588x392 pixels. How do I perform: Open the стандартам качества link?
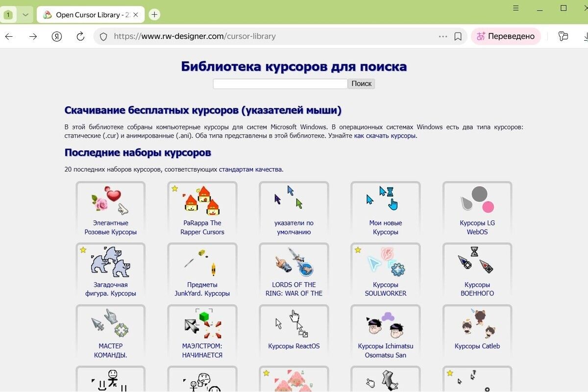coord(250,170)
